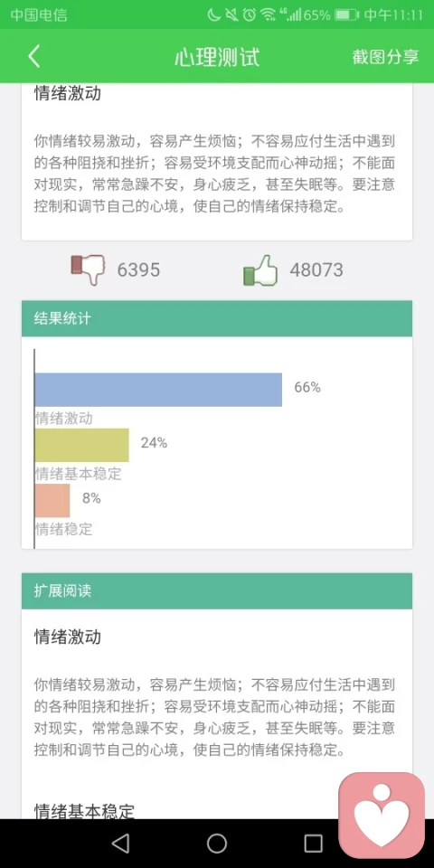Tap Android home circle button
The width and height of the screenshot is (434, 868).
pyautogui.click(x=217, y=843)
